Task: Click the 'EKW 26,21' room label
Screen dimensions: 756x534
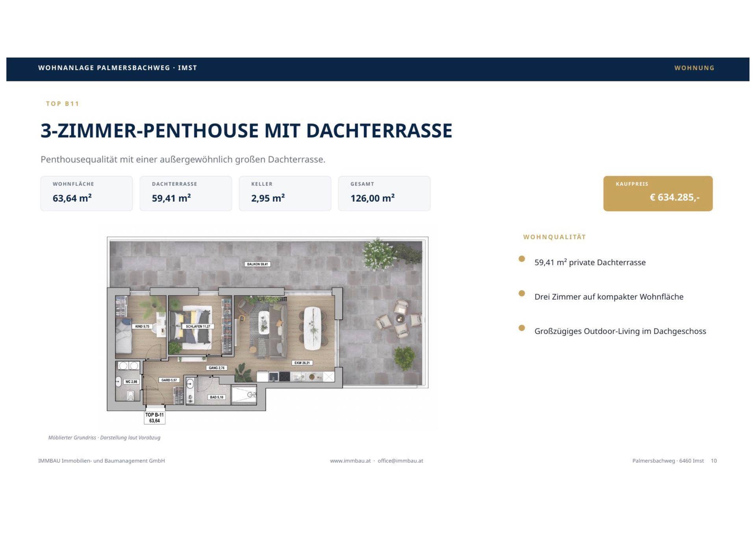Action: point(302,363)
